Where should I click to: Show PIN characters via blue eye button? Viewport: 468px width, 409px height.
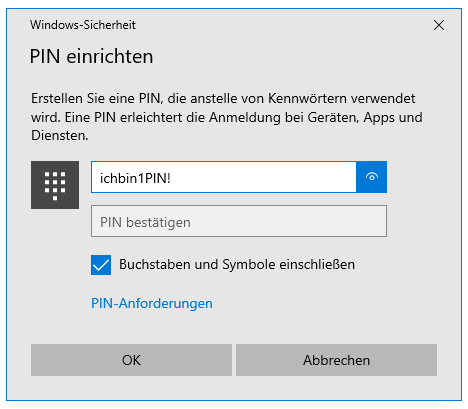click(x=371, y=177)
